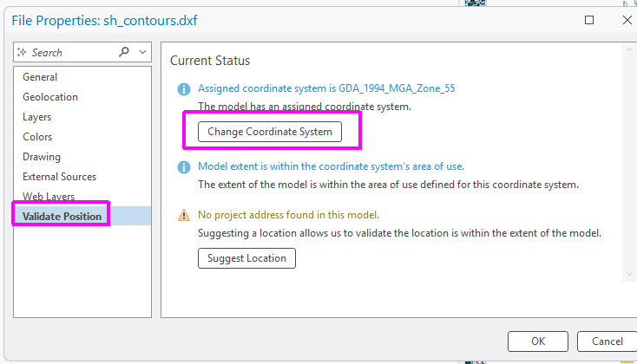This screenshot has height=364, width=637.
Task: Show the External Sources page
Action: (59, 177)
